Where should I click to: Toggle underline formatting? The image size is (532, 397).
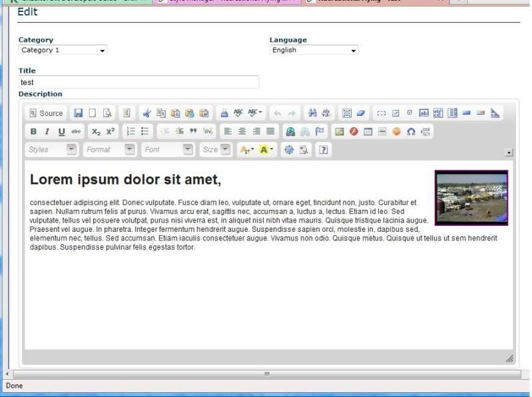tap(61, 131)
